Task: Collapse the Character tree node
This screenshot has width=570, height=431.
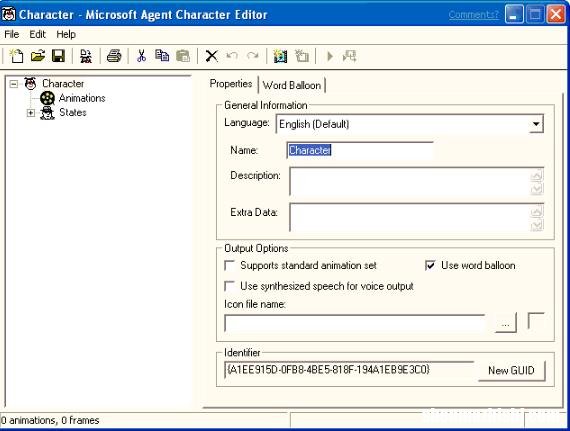Action: pos(14,84)
